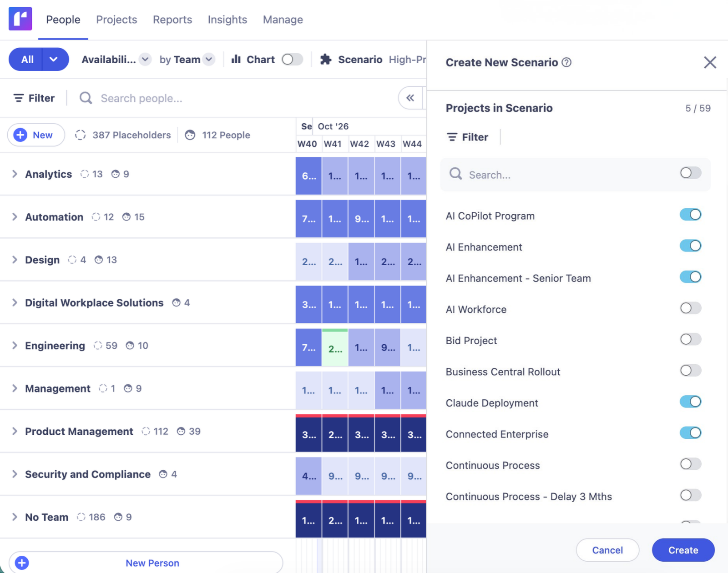Click the 387 Placeholders icon
Screen dimensions: 728x573
tap(81, 135)
